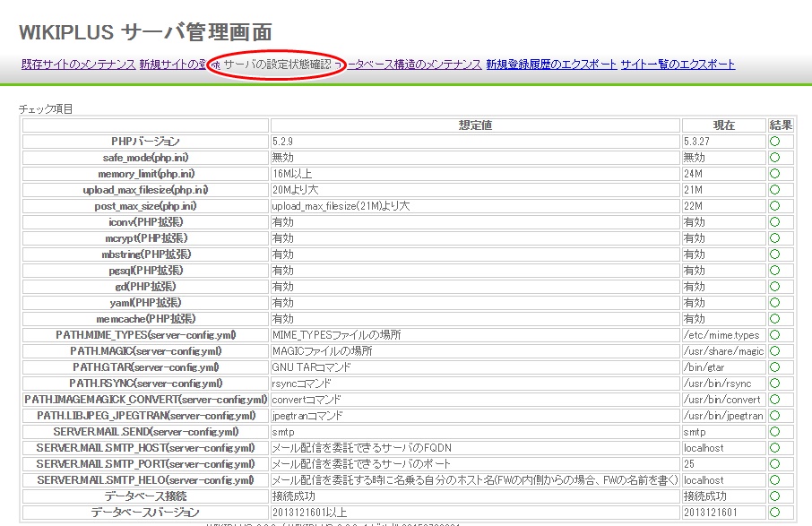Click the /usr/share/magic path cell
812x526 pixels.
[x=723, y=351]
